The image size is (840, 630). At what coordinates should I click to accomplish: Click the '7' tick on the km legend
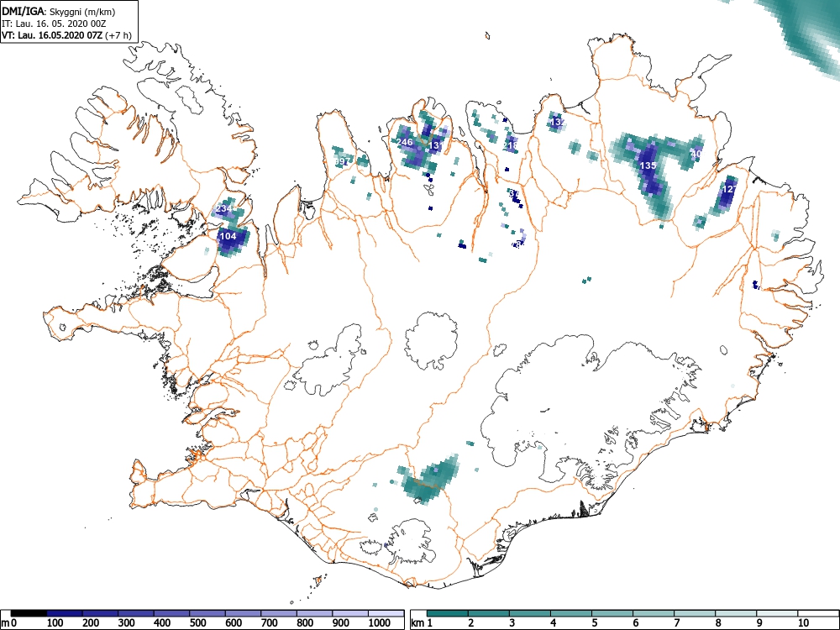[677, 623]
